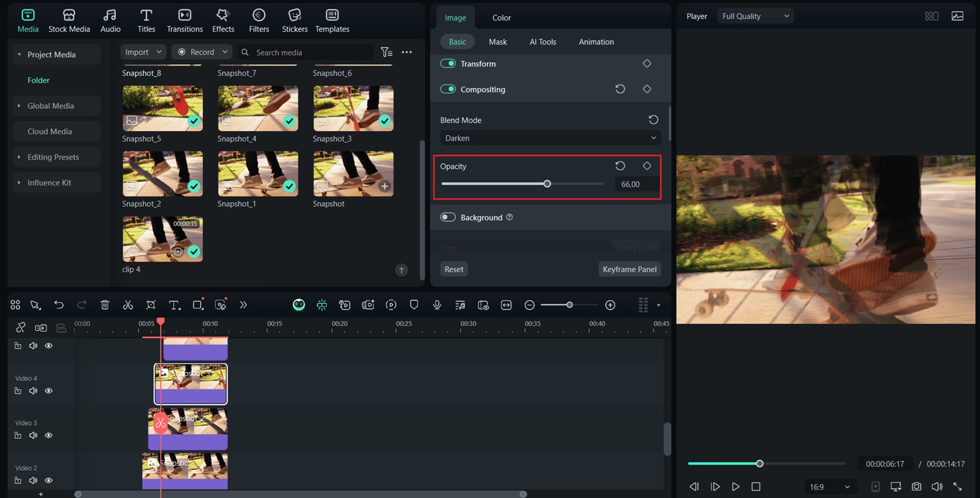Hide the Video 4 track with eye icon
This screenshot has height=498, width=980.
(49, 391)
